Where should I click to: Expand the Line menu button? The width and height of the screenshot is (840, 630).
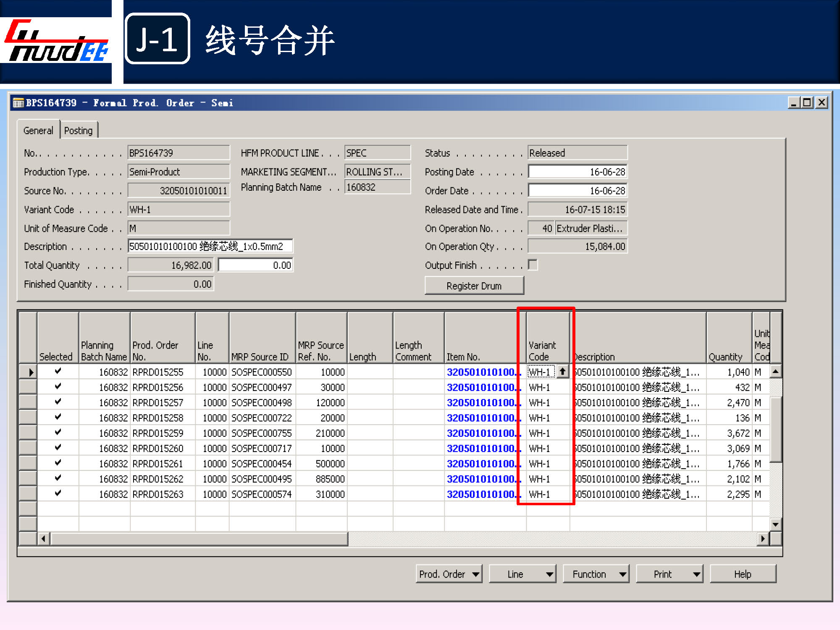(x=522, y=574)
